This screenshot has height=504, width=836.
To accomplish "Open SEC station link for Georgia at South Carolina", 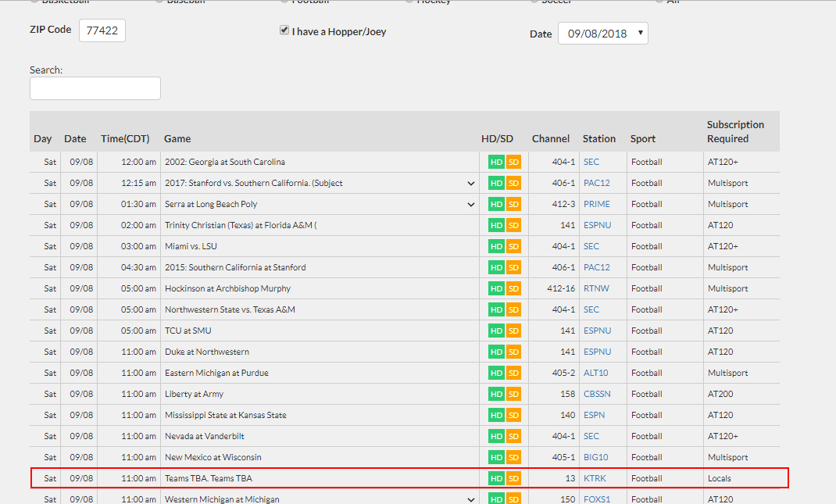I will (591, 162).
